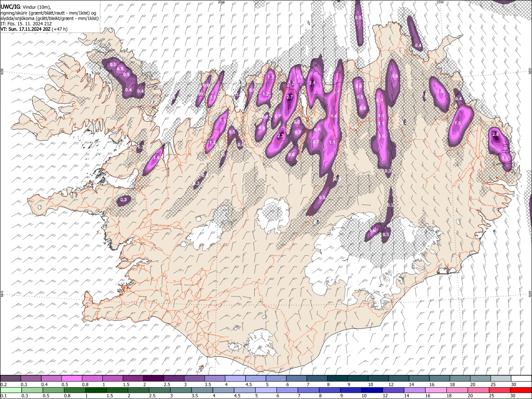Click the light pink swatch between 16 and 18, bottom legend row
The image size is (532, 399).
(436, 390)
